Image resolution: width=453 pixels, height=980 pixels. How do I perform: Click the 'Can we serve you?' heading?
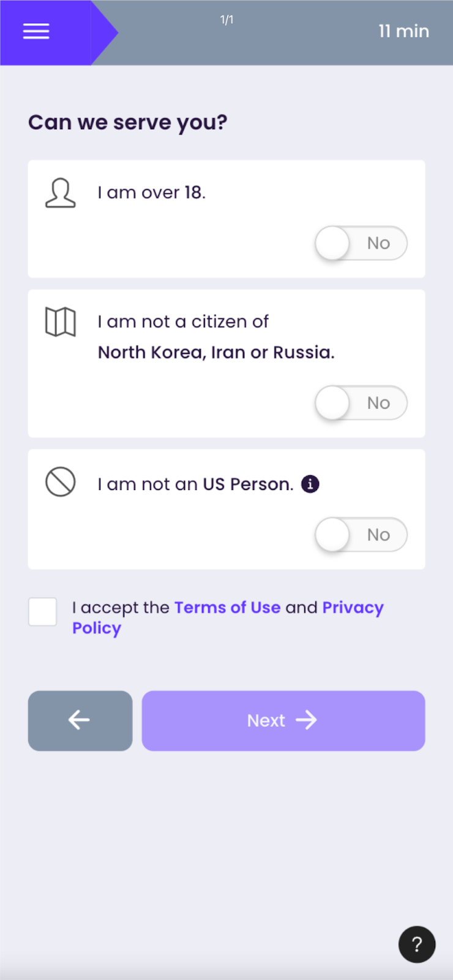click(127, 123)
